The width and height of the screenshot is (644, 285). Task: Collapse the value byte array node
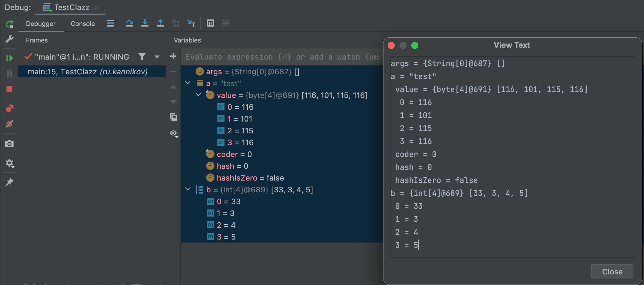click(x=198, y=95)
